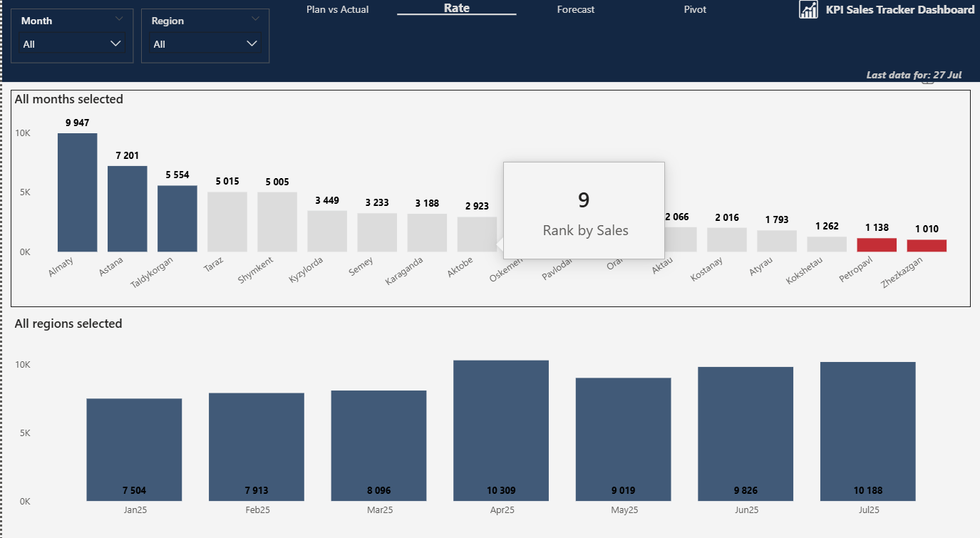Select the Astana bar showing 7 201

[127, 209]
